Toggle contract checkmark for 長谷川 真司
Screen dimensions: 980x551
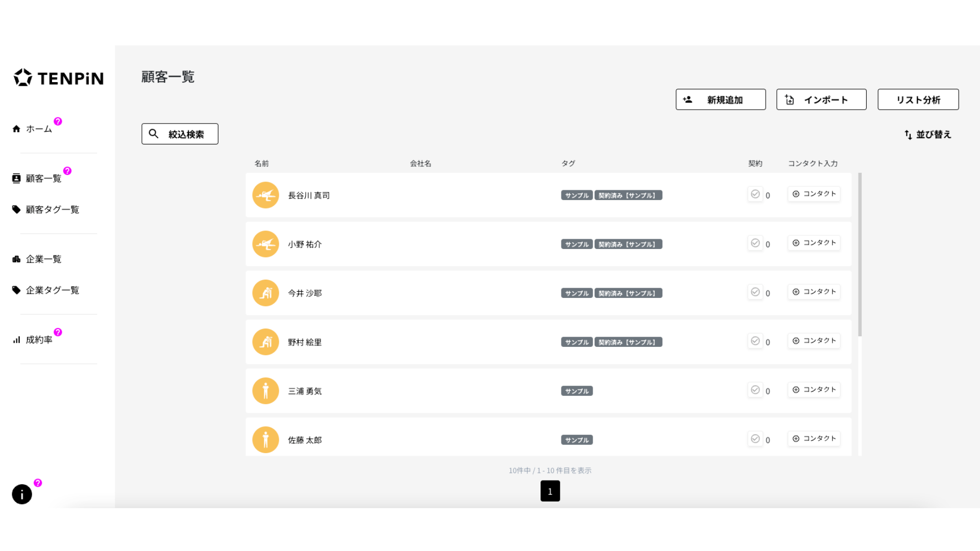tap(755, 194)
